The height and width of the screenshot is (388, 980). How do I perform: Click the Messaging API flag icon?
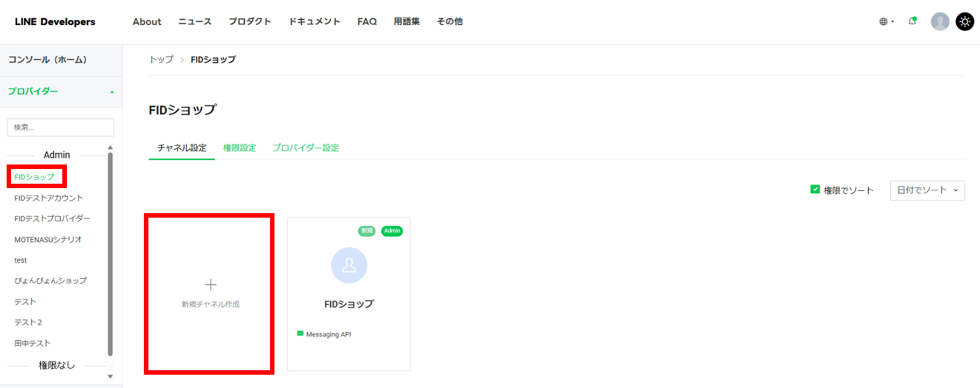point(300,334)
